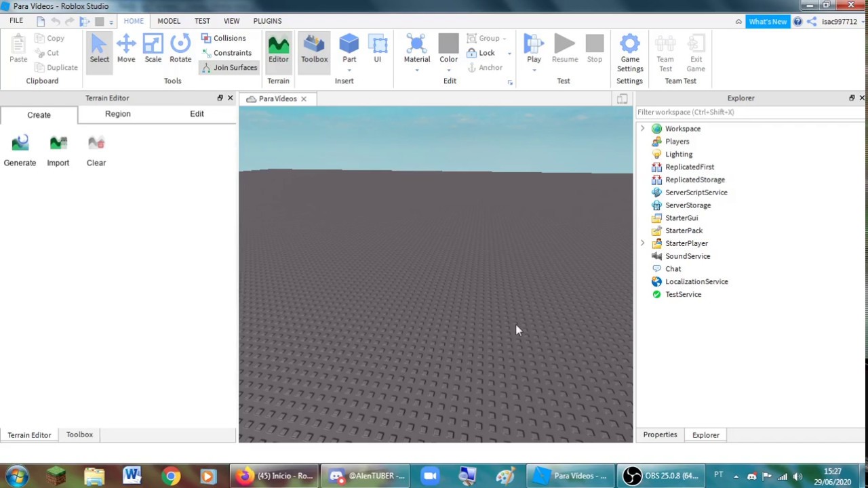The image size is (868, 488).
Task: Close the Terrain Editor panel
Action: pyautogui.click(x=231, y=98)
